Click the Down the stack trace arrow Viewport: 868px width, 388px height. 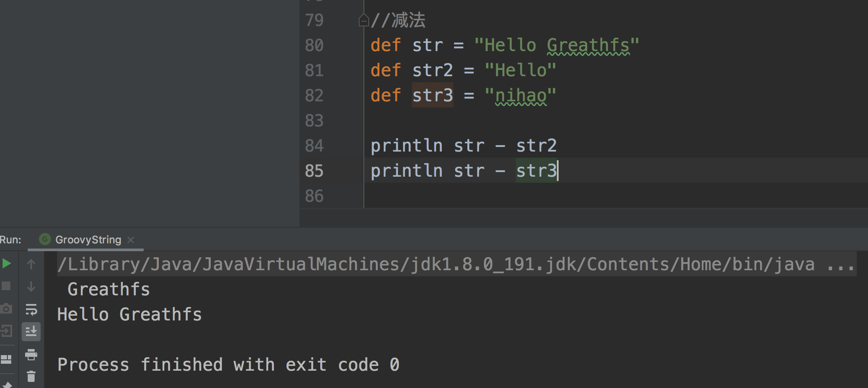click(31, 286)
